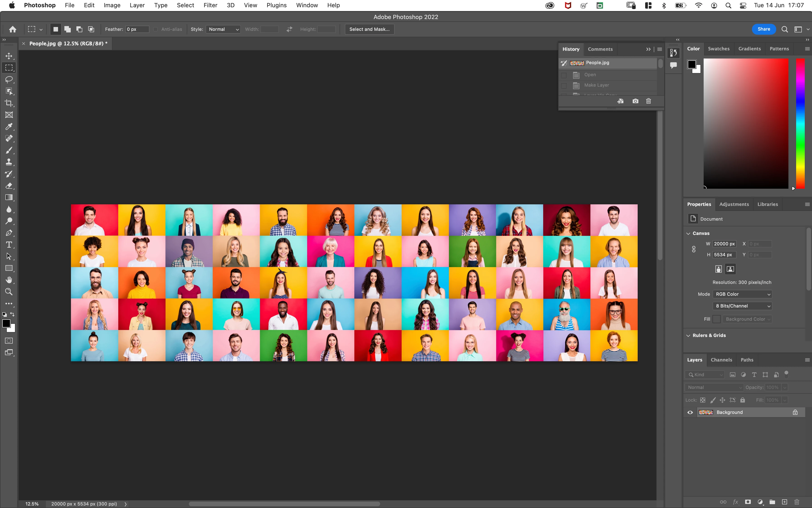Select the Horizontal Type tool
812x508 pixels.
(x=9, y=245)
